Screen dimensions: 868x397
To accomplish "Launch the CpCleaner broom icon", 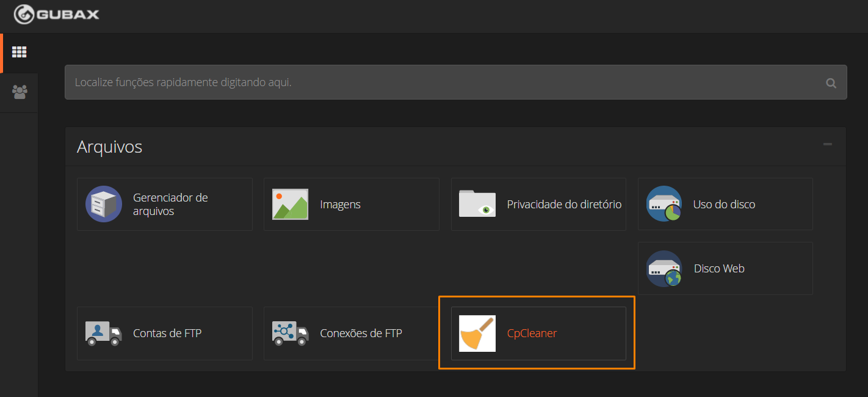I will [x=477, y=333].
